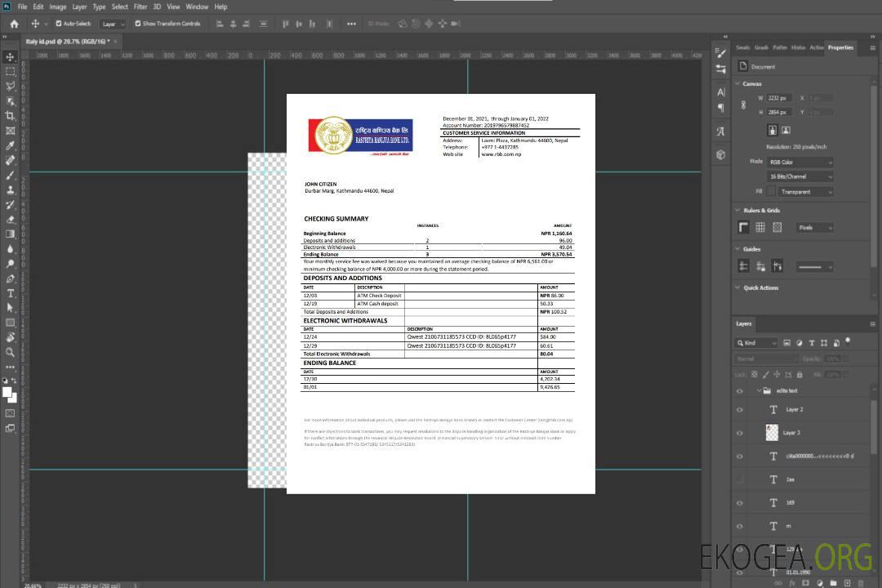Collapse the Rulers & Grids section

click(x=738, y=211)
